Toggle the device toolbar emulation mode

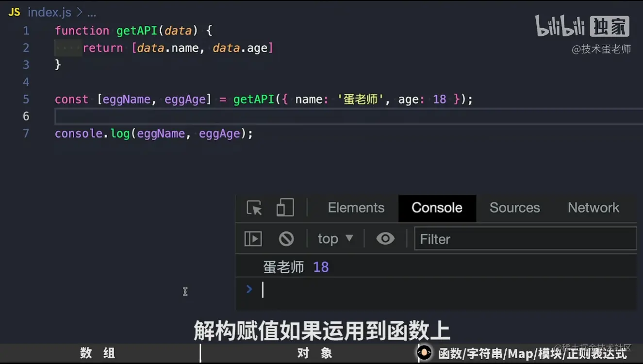[x=284, y=208]
